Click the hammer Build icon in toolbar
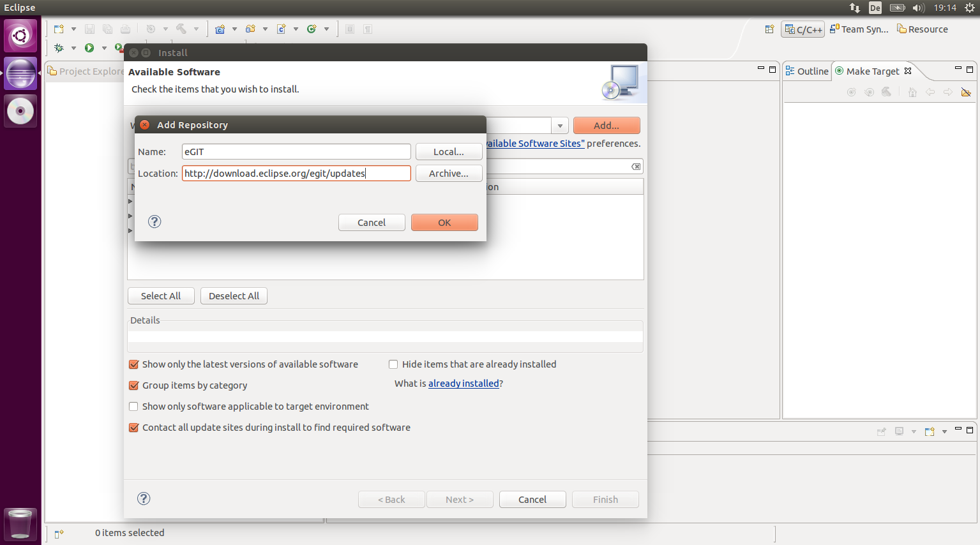Screen dimensions: 980x545 point(181,29)
